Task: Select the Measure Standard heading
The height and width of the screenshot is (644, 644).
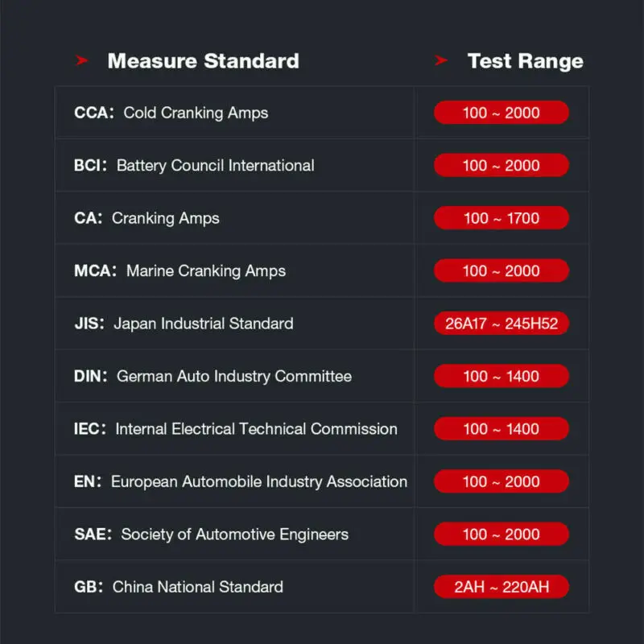Action: tap(203, 61)
